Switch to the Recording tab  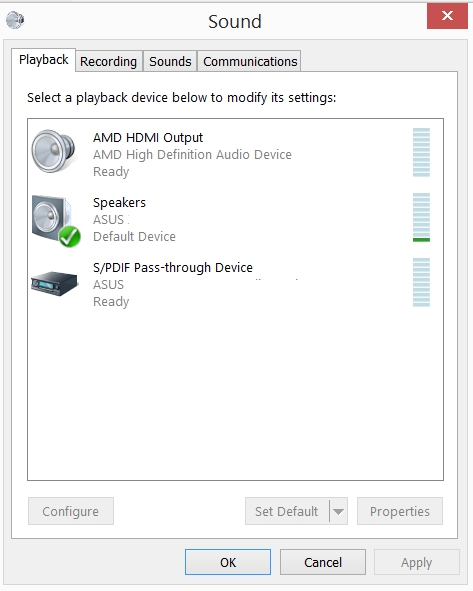pos(109,61)
